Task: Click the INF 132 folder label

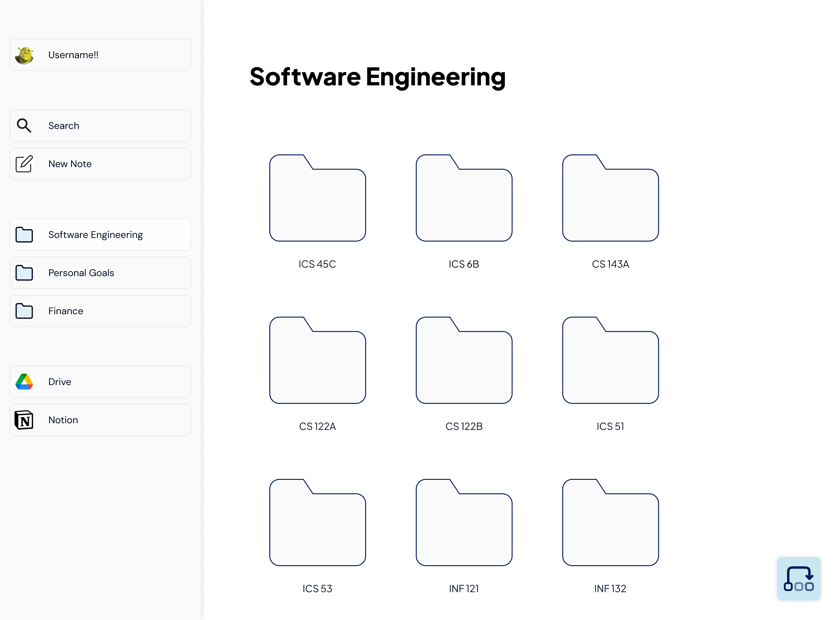Action: point(610,589)
